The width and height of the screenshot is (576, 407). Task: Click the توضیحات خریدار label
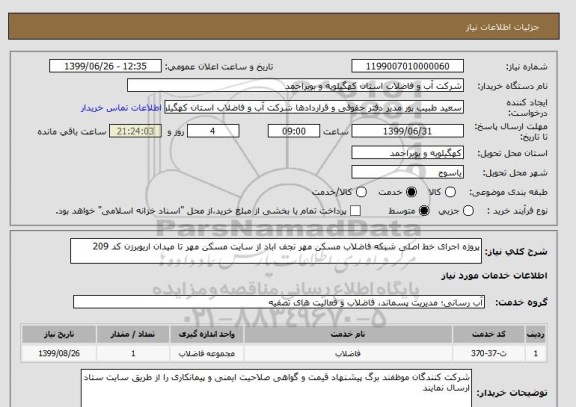click(x=512, y=393)
